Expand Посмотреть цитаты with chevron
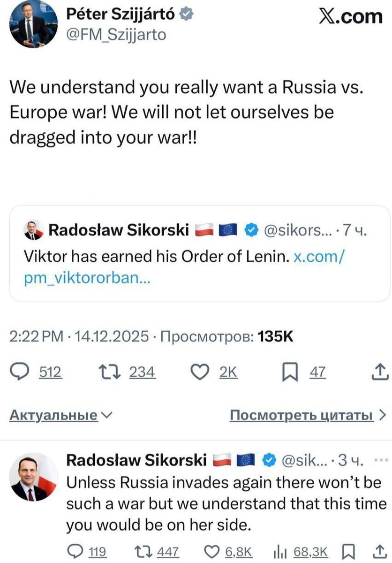 click(383, 415)
